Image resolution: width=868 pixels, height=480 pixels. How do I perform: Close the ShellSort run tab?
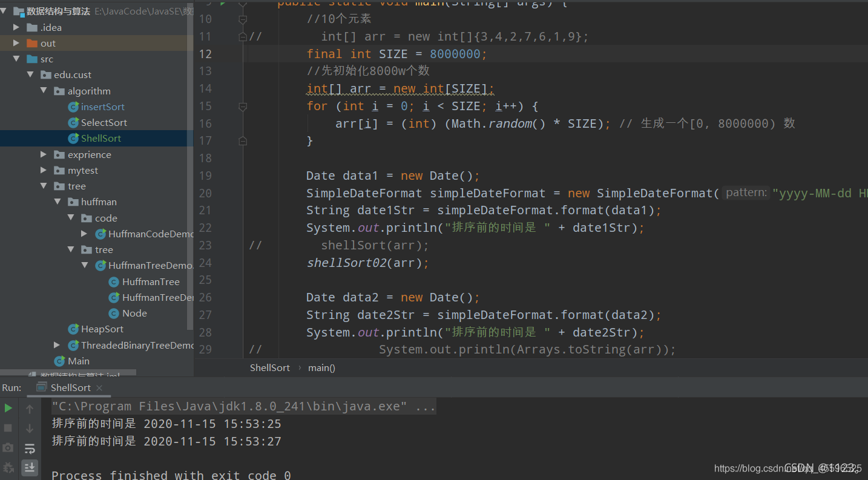point(99,388)
